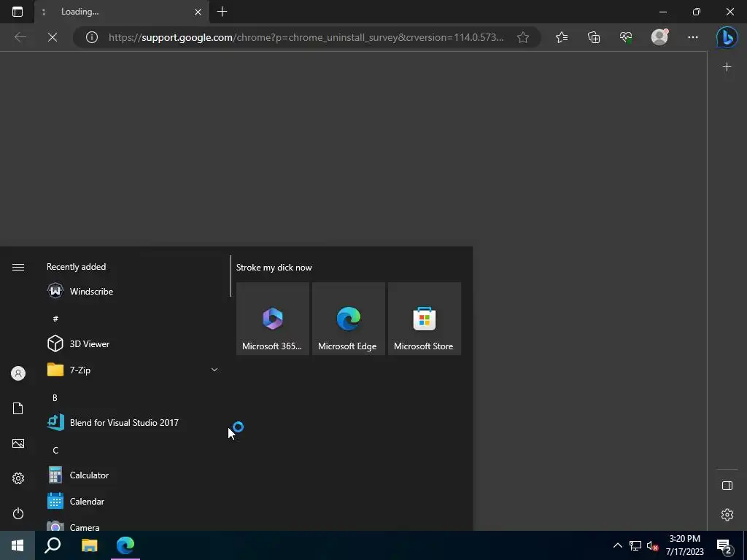Click the Windows Start button
747x560 pixels.
pyautogui.click(x=18, y=545)
